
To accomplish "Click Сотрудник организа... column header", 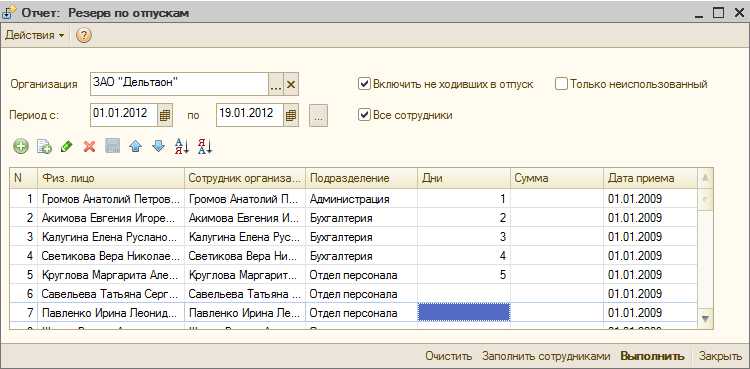I will [x=245, y=178].
